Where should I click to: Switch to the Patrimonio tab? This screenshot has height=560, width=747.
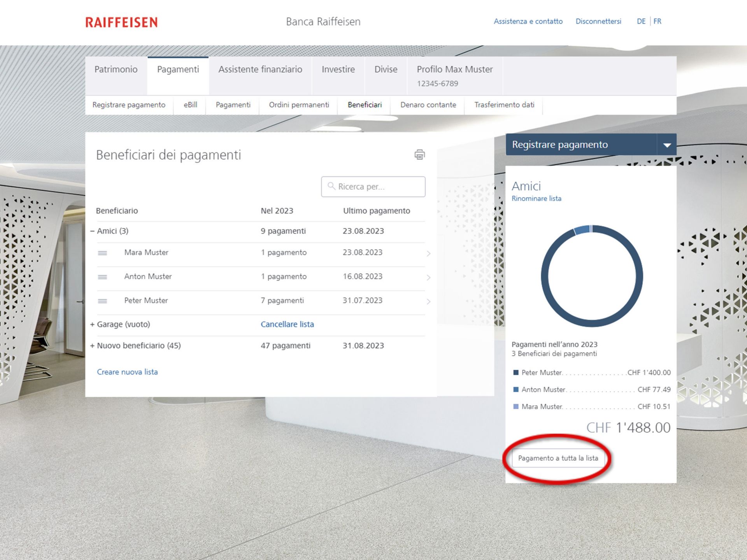point(116,70)
